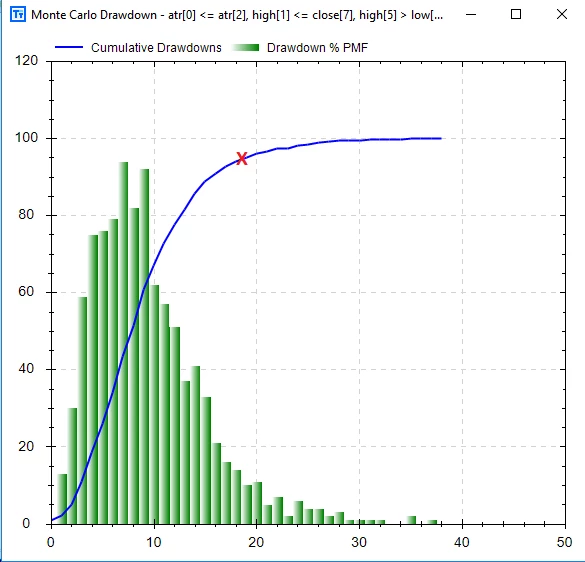This screenshot has height=562, width=585.
Task: Close the Monte Carlo Drawdown window
Action: point(562,15)
